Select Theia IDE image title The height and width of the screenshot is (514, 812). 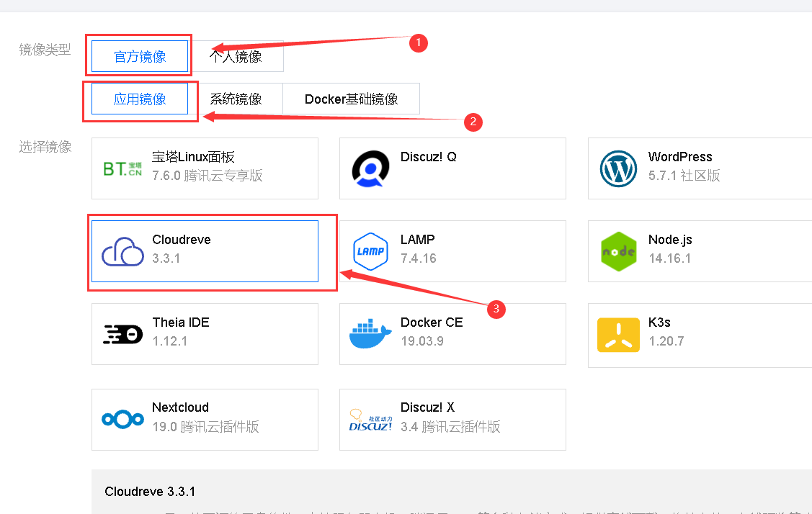coord(181,323)
